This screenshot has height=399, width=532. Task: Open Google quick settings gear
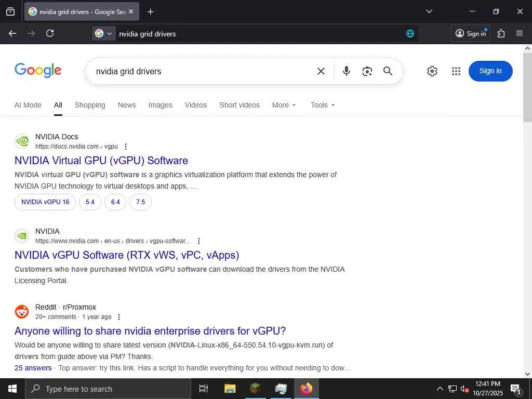tap(432, 71)
